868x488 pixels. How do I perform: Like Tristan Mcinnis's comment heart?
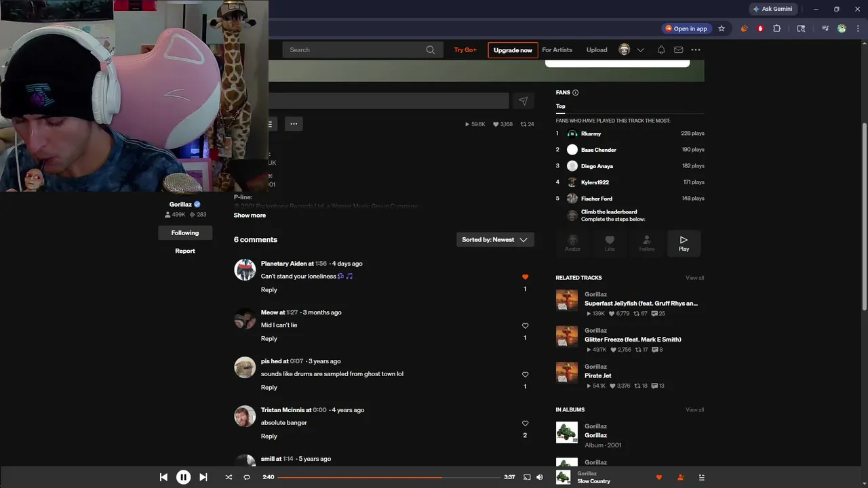[x=525, y=423]
